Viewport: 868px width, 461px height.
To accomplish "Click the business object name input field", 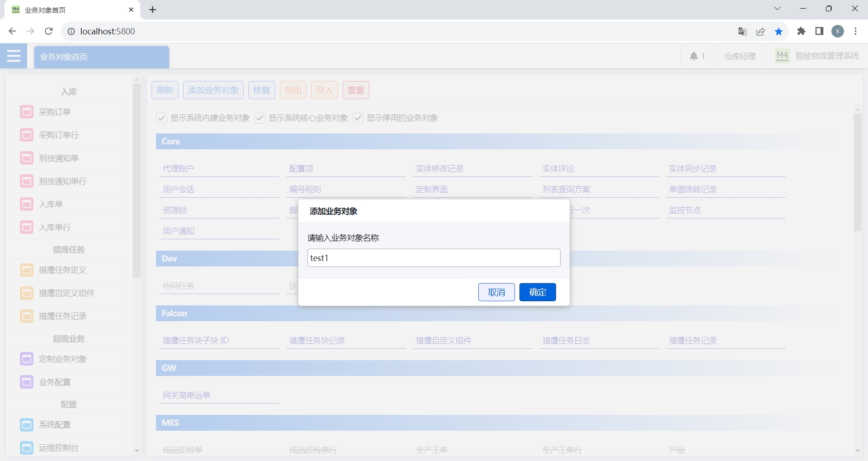I will [x=434, y=258].
